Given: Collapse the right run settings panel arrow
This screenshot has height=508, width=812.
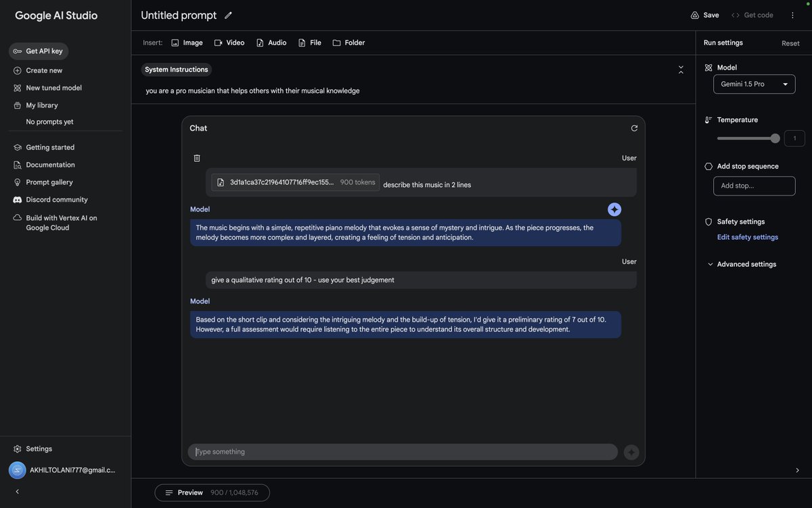Looking at the screenshot, I should pos(797,470).
